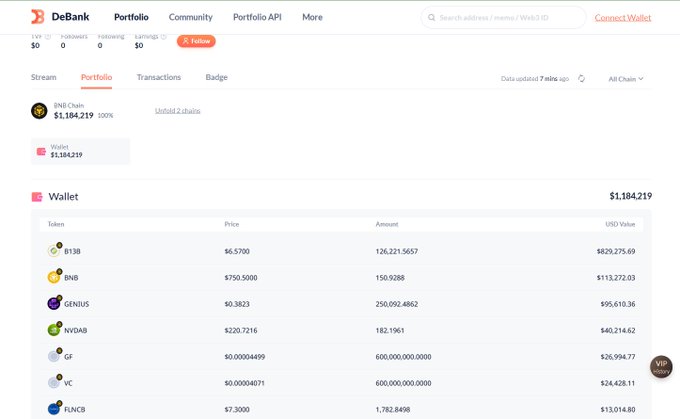Screen dimensions: 680x419
Task: Switch to the Transactions tab
Action: pyautogui.click(x=159, y=77)
